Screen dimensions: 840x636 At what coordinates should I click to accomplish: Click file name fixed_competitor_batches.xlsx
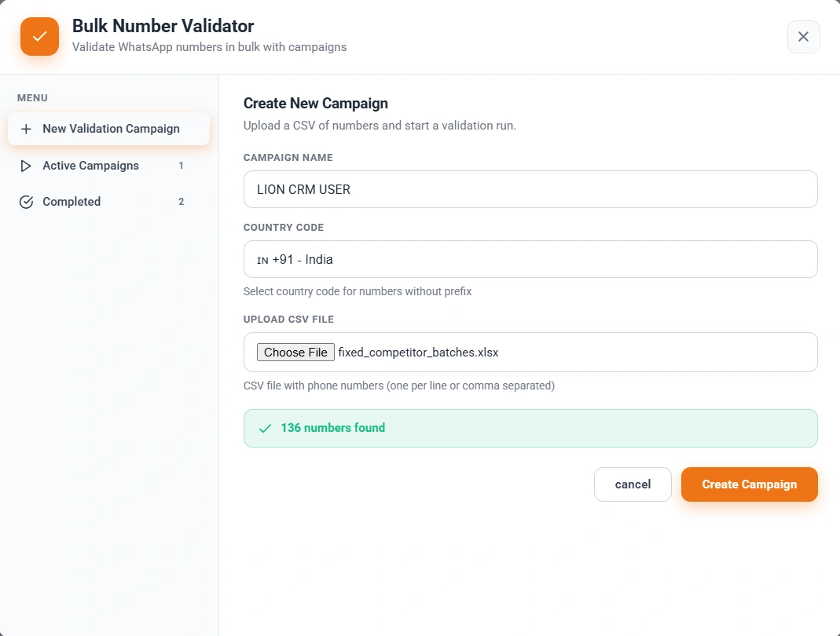click(x=418, y=353)
